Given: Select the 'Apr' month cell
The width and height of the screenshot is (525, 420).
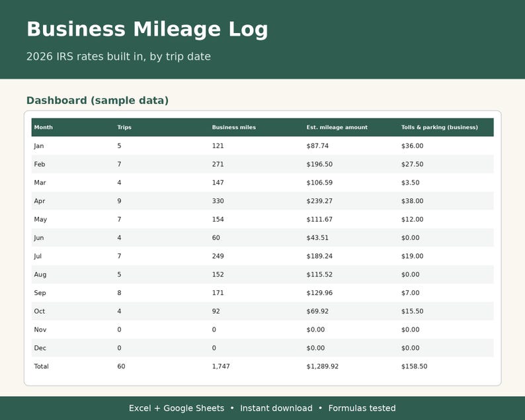Looking at the screenshot, I should coord(40,201).
